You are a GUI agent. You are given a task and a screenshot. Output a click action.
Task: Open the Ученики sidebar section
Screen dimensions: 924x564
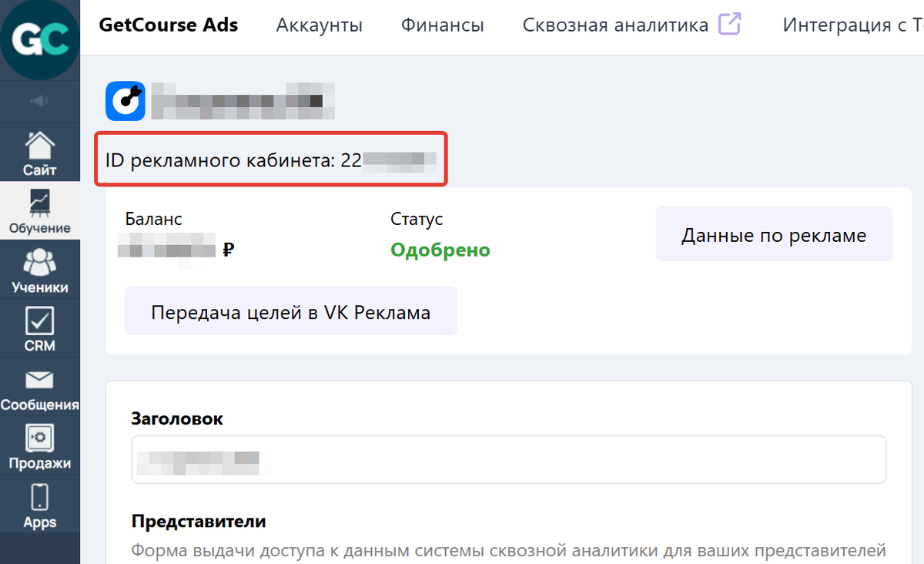[39, 270]
